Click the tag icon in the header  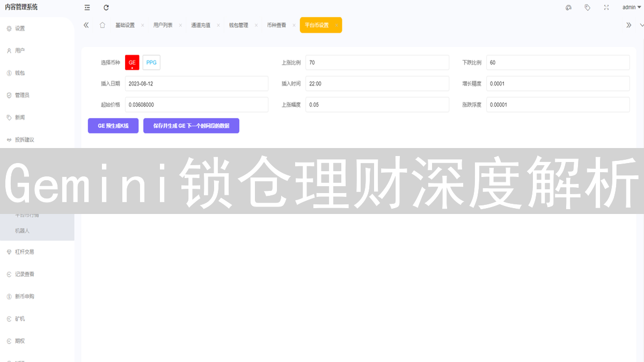(588, 8)
